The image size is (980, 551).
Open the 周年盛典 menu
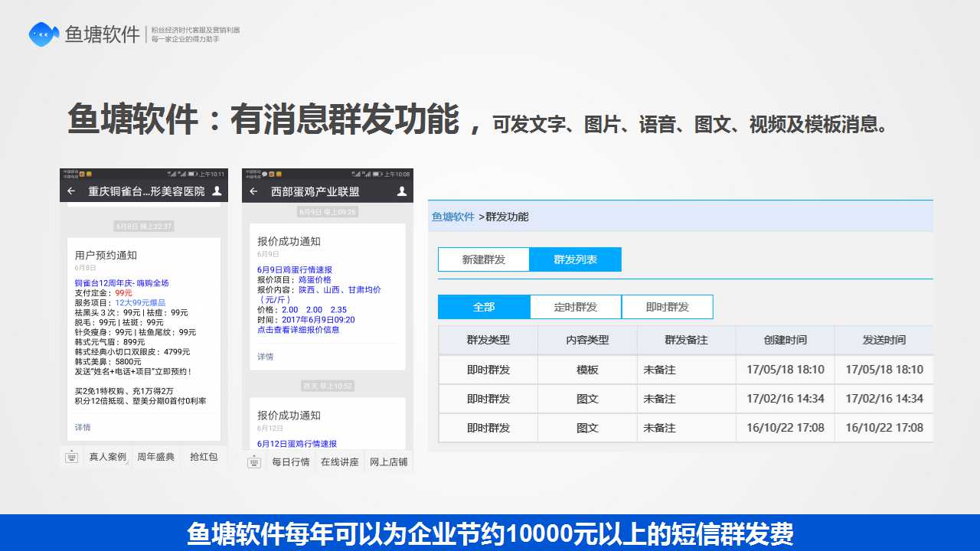point(156,457)
